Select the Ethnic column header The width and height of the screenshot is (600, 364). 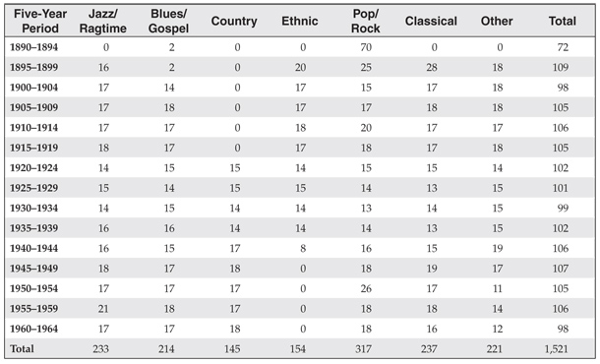point(300,21)
